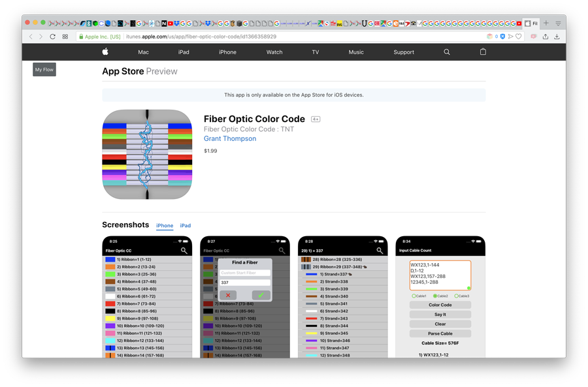Click the share upload icon in toolbar

[x=546, y=37]
